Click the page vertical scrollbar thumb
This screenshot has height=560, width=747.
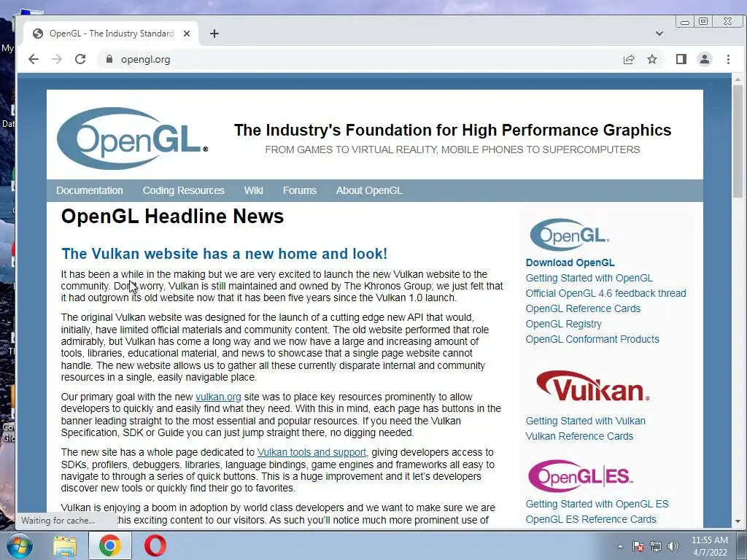738,141
